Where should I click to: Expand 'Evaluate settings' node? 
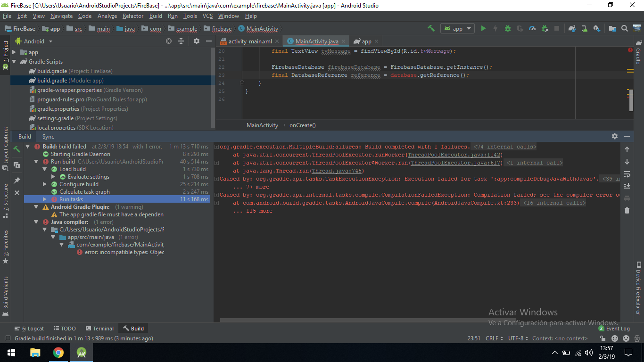pyautogui.click(x=53, y=177)
